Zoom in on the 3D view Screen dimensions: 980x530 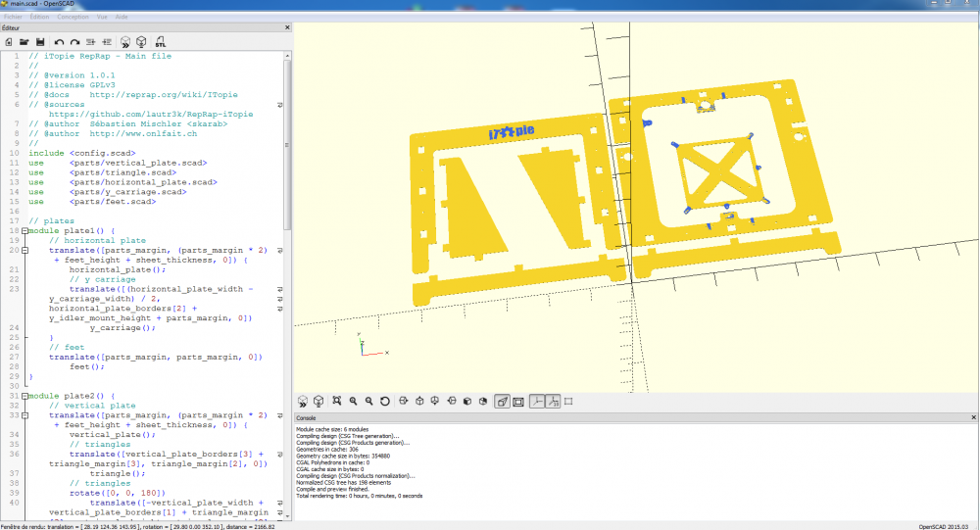pyautogui.click(x=353, y=402)
